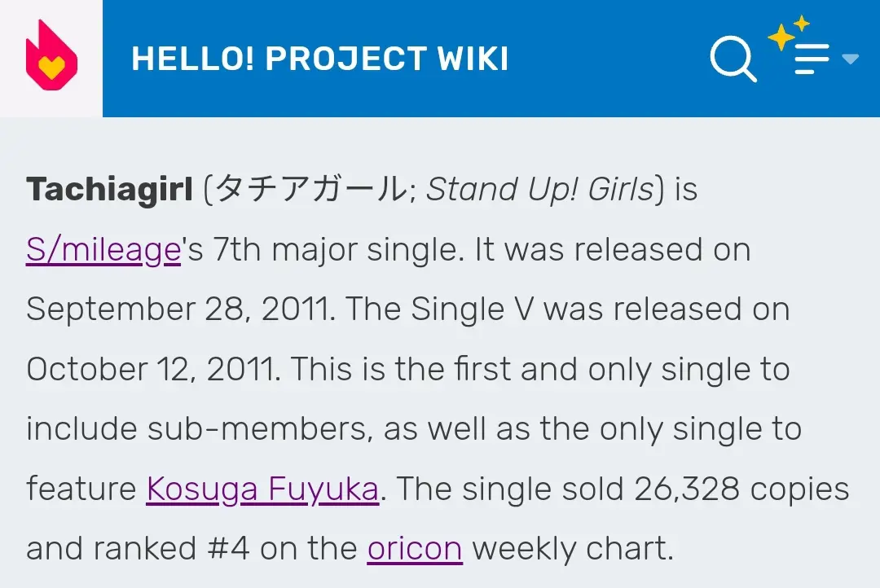The height and width of the screenshot is (588, 880).
Task: Click the italic Stand Up! Girls text
Action: click(x=540, y=191)
